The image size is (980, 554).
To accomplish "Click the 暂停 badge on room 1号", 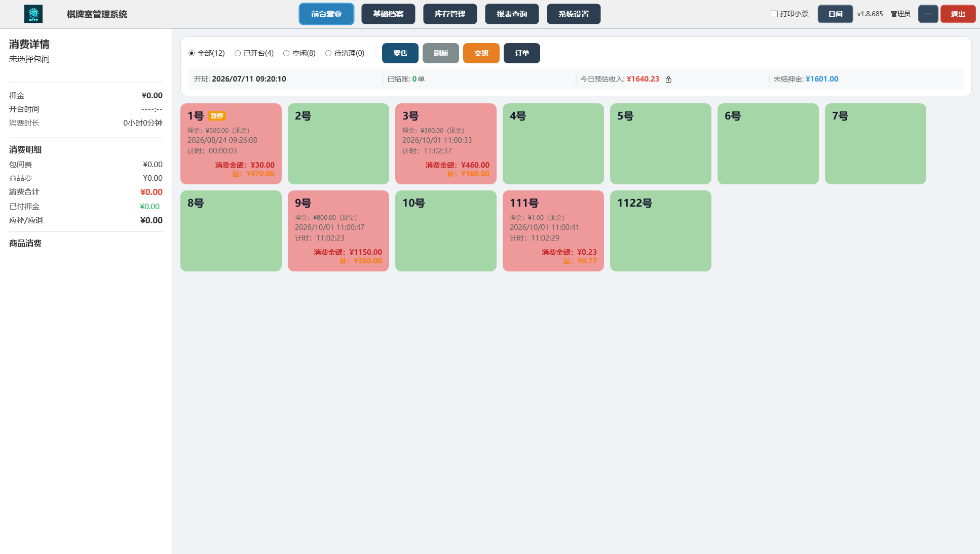I will tap(217, 116).
